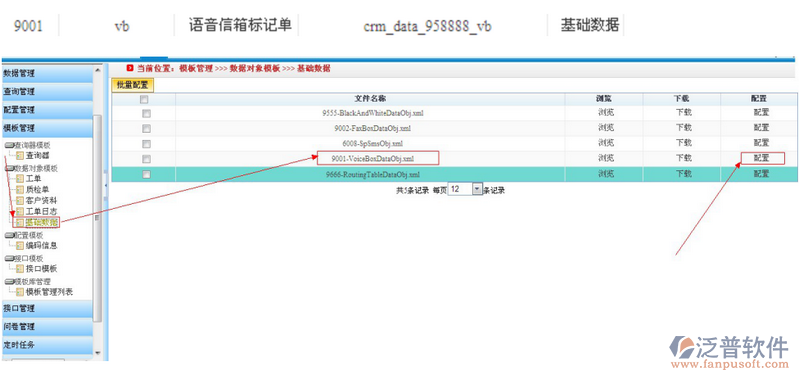Select the 基础数据 tree item
This screenshot has height=380, width=799.
[x=41, y=222]
